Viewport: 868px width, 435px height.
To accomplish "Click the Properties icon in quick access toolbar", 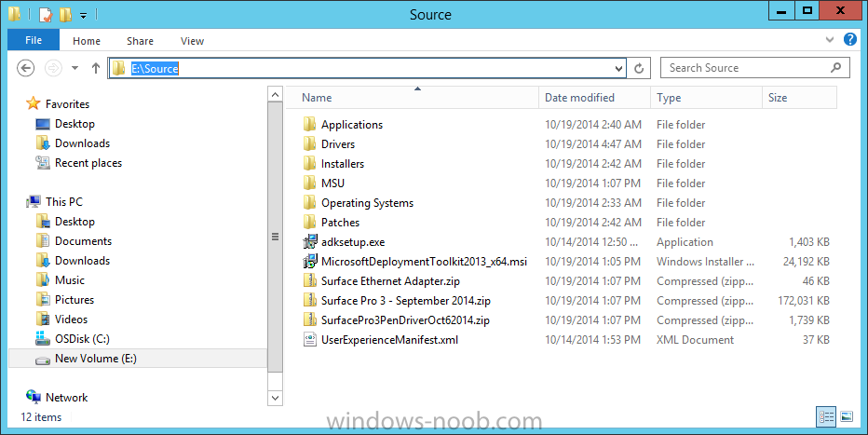I will [46, 14].
